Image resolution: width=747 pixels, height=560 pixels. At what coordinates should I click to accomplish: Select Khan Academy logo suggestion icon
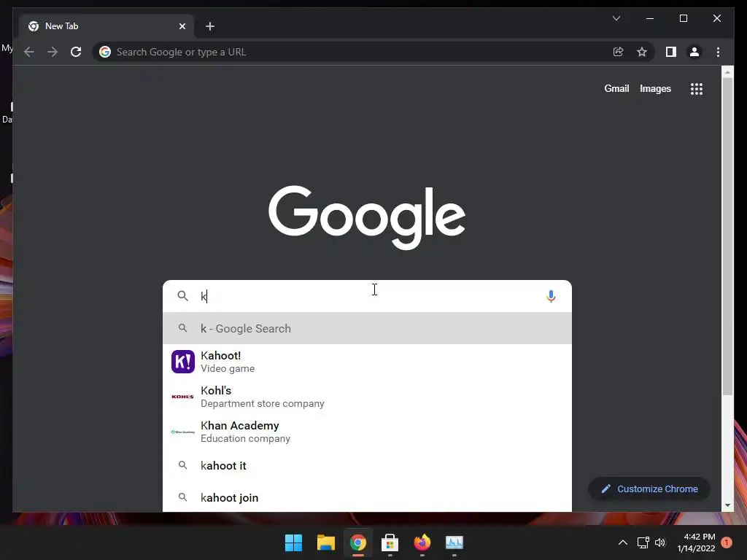pos(183,432)
